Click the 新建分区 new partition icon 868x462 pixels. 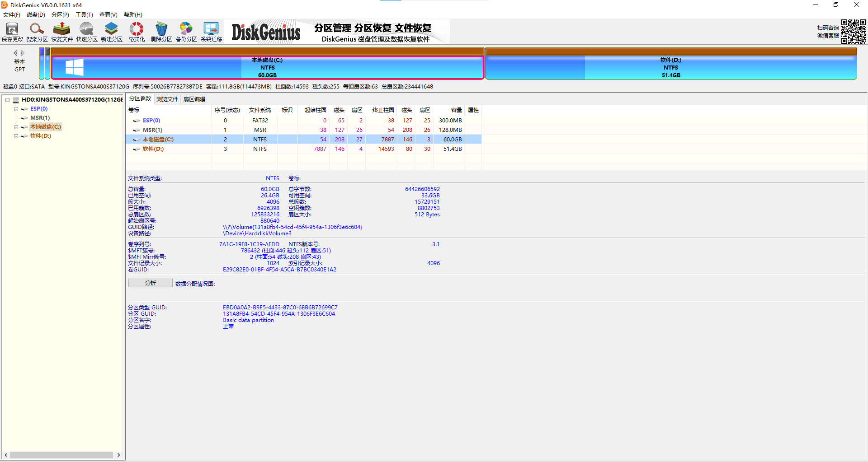click(x=112, y=32)
